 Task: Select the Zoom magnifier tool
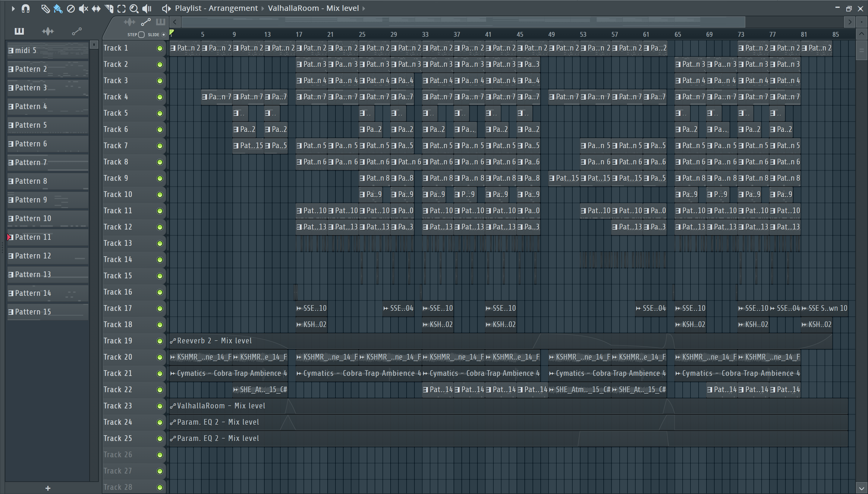(134, 8)
